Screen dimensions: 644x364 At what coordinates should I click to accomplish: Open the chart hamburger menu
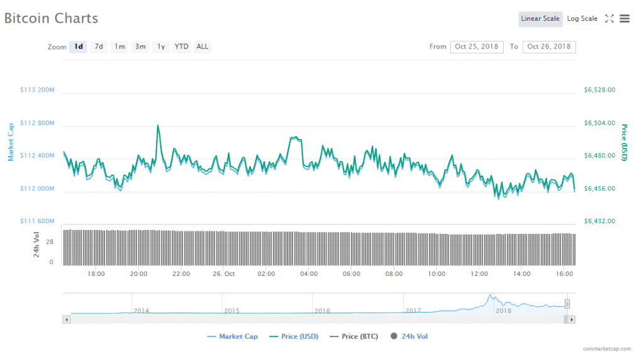point(625,19)
